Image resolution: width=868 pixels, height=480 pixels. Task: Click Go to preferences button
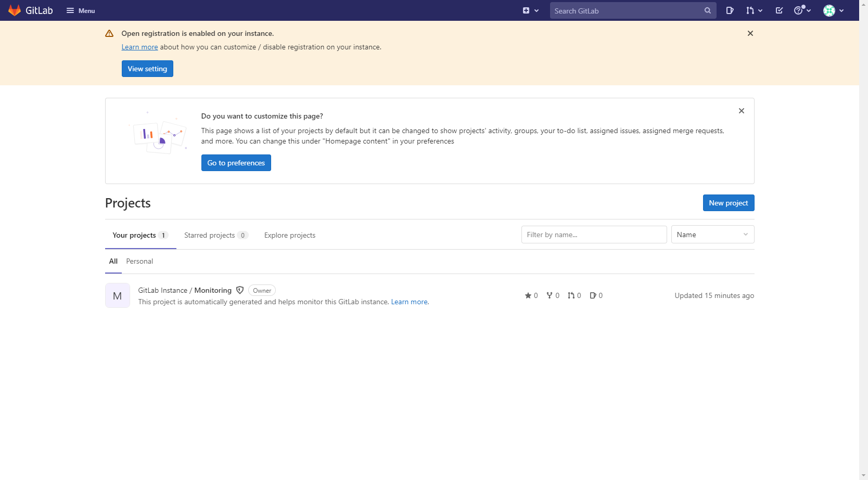[x=236, y=163]
